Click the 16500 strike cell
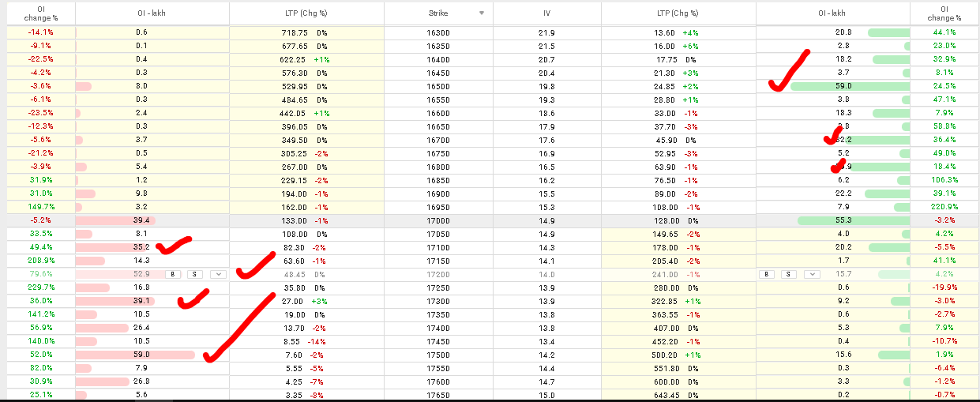This screenshot has width=980, height=402. [438, 86]
